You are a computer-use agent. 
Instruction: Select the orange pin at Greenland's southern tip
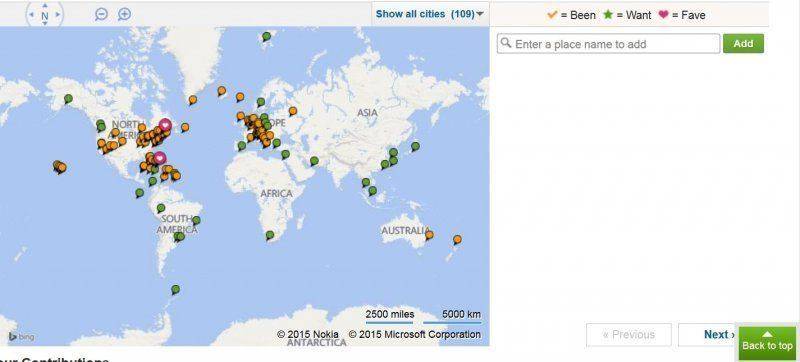192,100
